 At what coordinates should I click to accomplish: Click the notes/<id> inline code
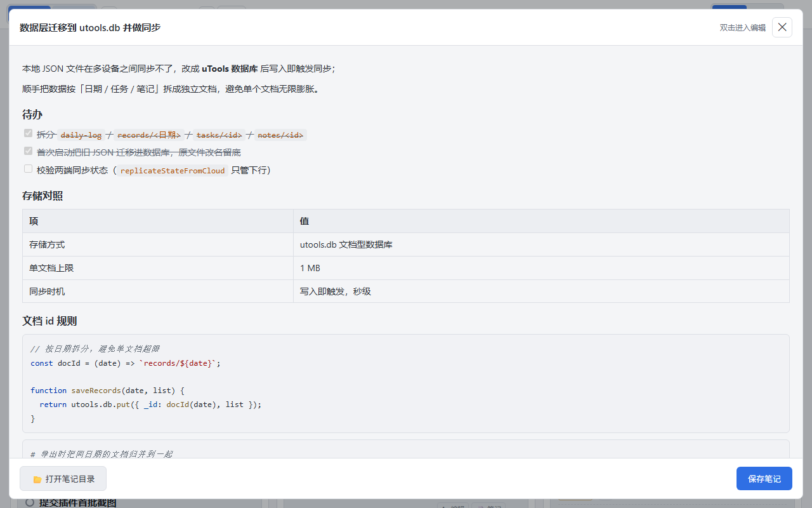[281, 135]
